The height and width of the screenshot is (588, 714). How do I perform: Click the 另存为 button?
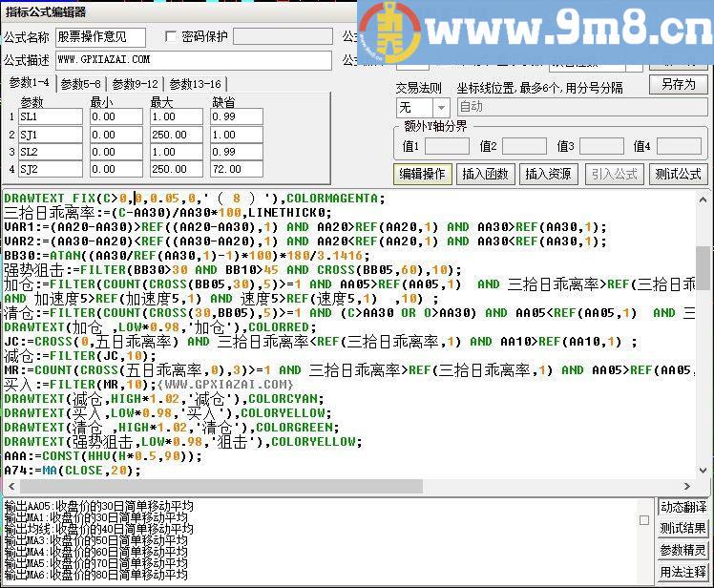click(x=678, y=85)
